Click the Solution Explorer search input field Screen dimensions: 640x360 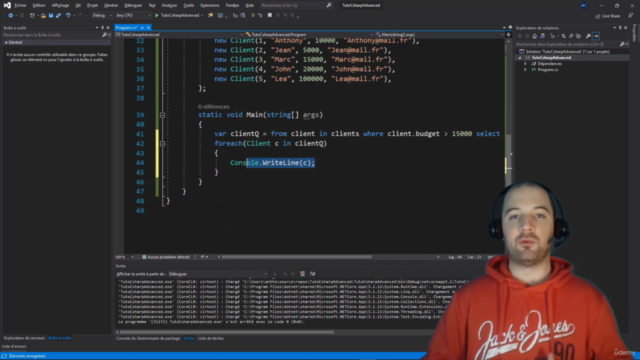567,44
